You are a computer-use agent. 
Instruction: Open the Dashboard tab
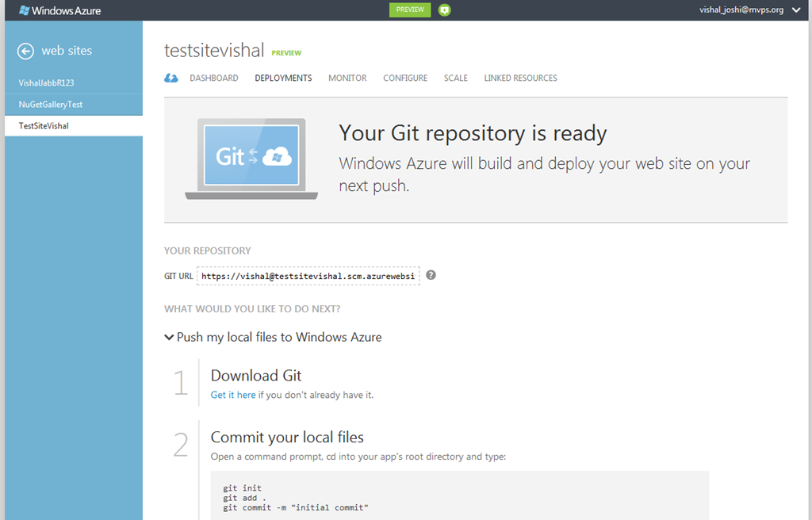[x=214, y=78]
